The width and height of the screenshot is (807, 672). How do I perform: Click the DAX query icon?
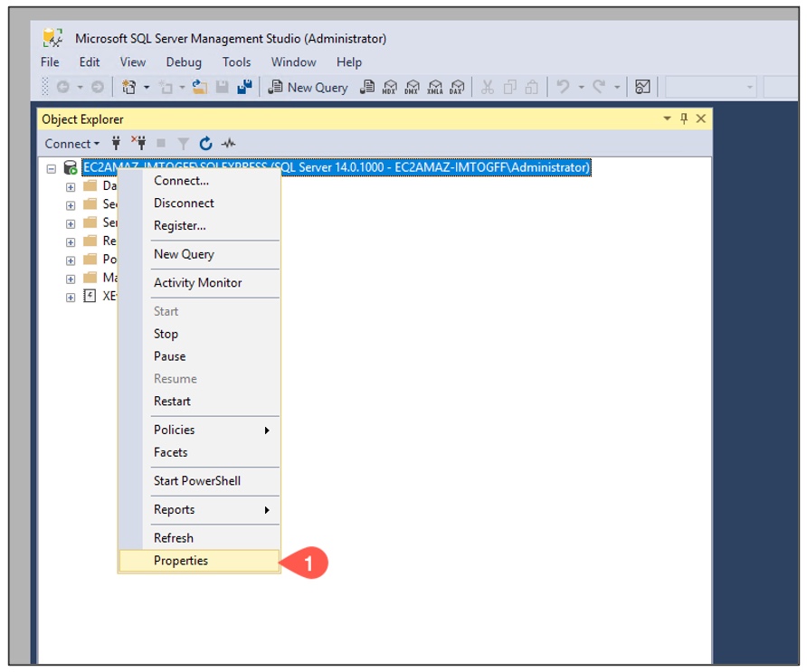pyautogui.click(x=458, y=88)
